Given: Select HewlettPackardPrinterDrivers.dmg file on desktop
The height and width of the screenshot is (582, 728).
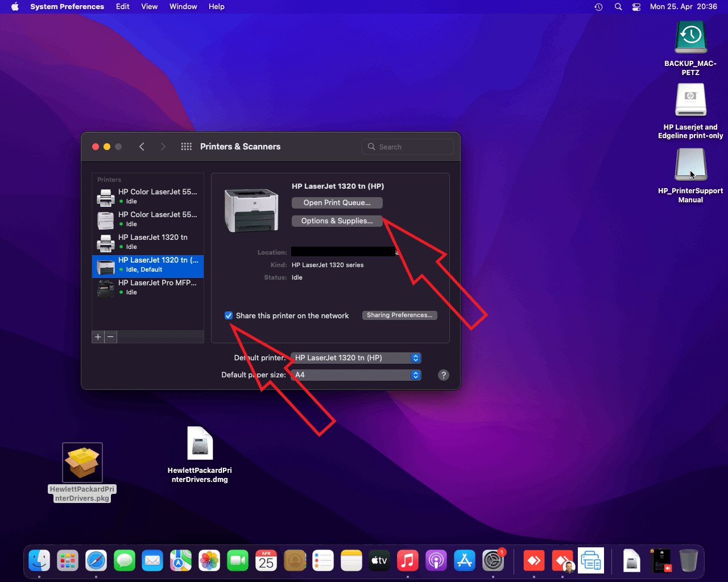Looking at the screenshot, I should pyautogui.click(x=200, y=443).
